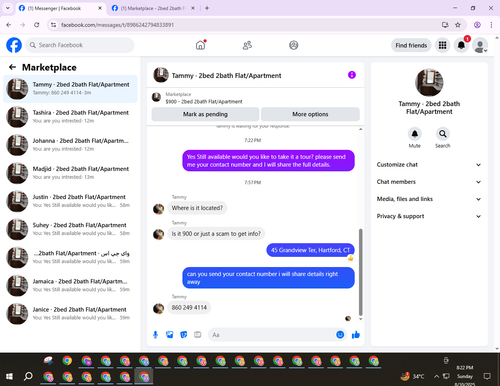Open Johanna 2bed 2bath conversation
The width and height of the screenshot is (500, 386).
[70, 145]
